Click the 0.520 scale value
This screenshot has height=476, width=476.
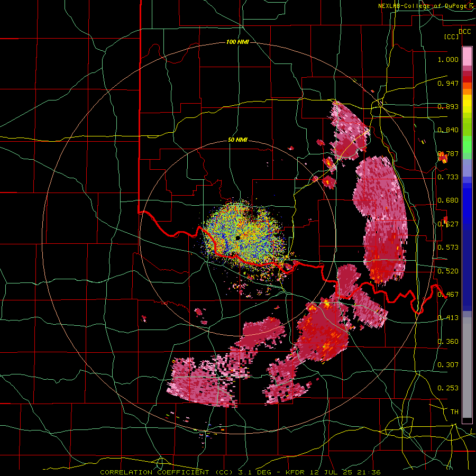point(448,271)
